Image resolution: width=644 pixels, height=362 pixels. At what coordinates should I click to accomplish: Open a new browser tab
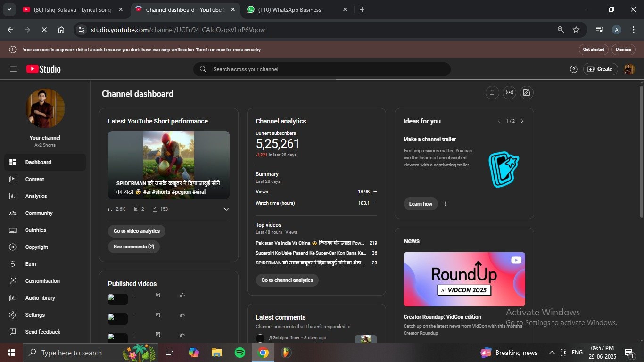click(362, 9)
